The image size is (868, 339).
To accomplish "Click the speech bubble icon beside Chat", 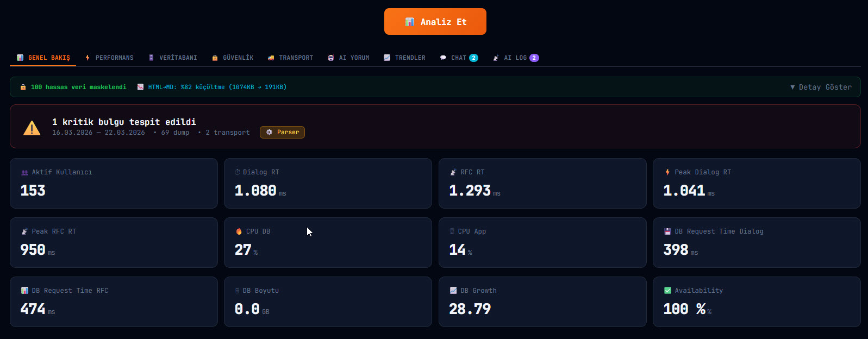I will click(x=443, y=58).
